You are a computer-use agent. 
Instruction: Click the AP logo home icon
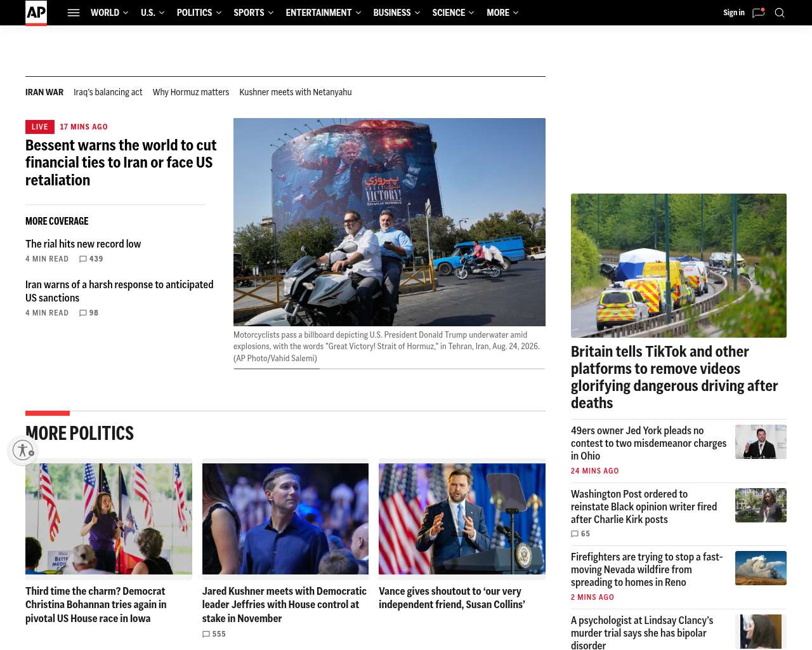pos(36,13)
